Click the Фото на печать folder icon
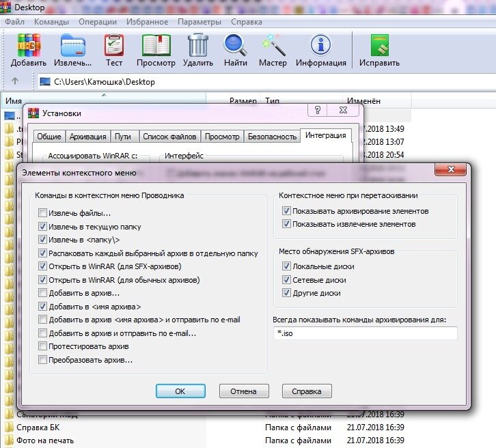The width and height of the screenshot is (496, 448). coord(9,440)
